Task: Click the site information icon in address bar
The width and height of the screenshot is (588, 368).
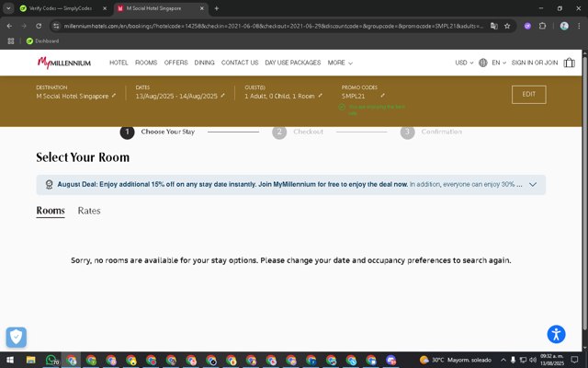Action: 56,26
